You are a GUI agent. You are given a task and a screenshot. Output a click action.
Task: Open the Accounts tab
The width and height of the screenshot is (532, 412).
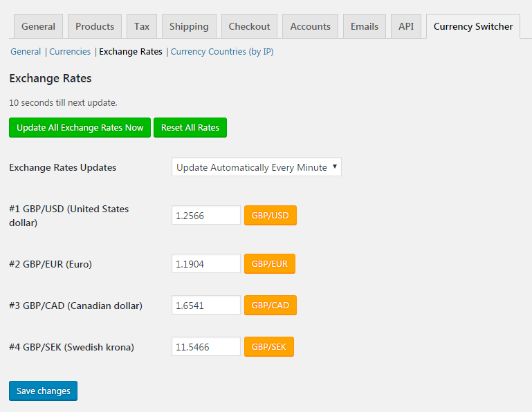pos(310,26)
